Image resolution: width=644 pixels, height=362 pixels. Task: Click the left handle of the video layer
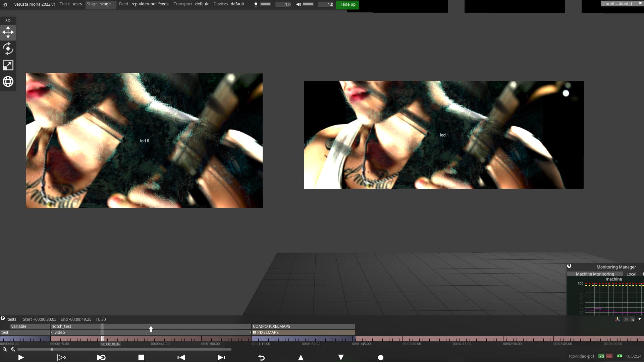pos(52,333)
